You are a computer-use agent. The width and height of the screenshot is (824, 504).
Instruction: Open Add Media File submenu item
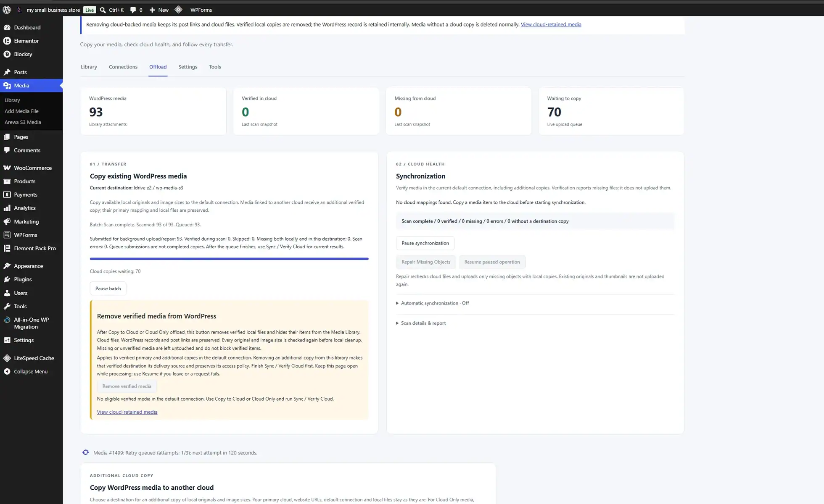click(21, 111)
